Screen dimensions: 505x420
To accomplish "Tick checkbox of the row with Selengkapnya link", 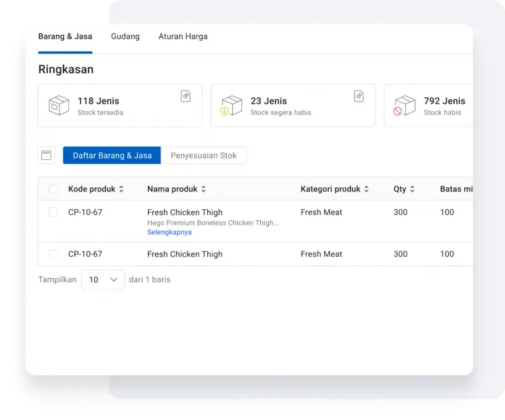I will 53,212.
